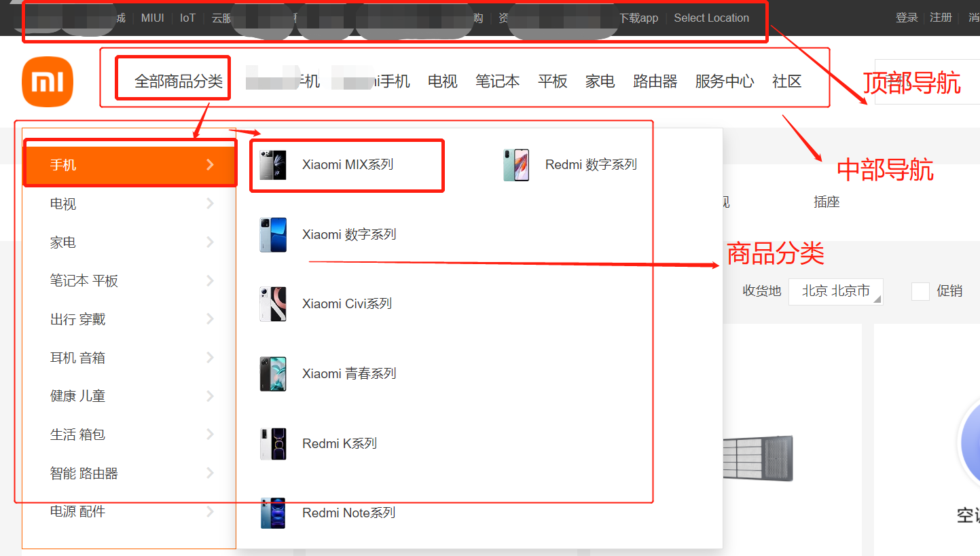Select the 健康 儿童 category row
980x556 pixels.
(x=129, y=396)
